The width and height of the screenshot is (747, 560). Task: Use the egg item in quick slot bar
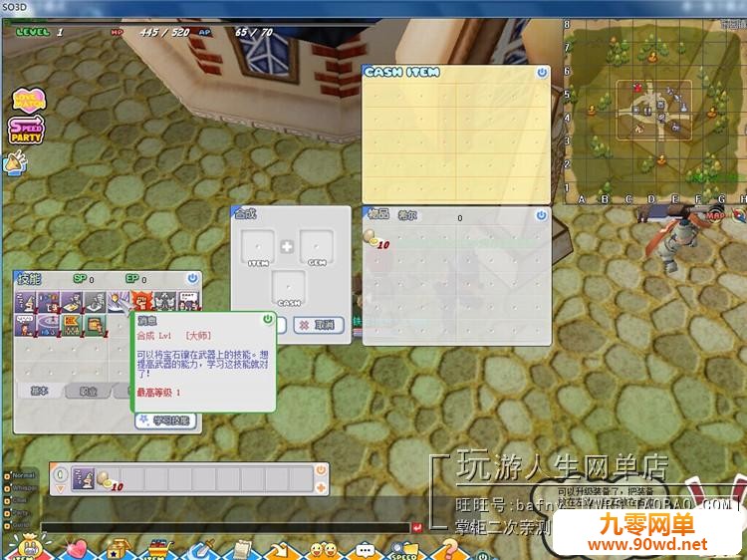click(108, 479)
